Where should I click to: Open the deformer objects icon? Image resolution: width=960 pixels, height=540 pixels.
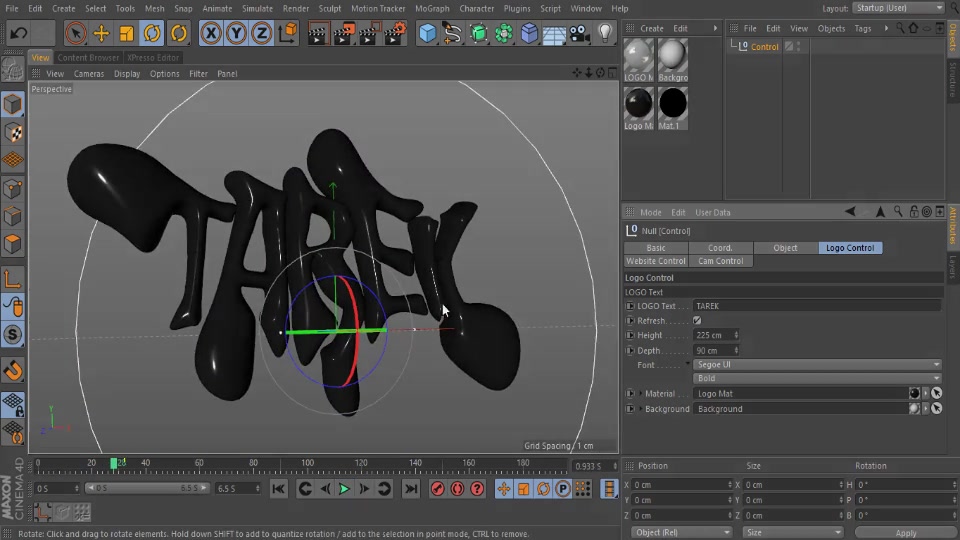click(x=529, y=33)
